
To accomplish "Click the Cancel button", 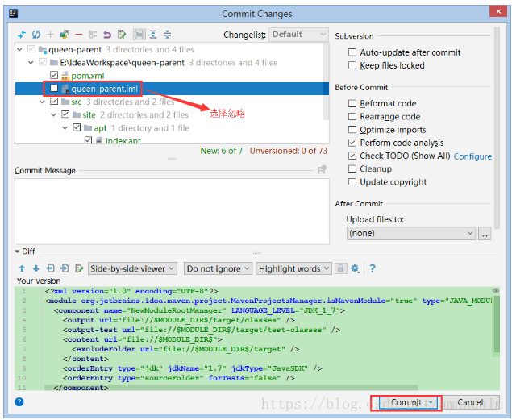I will [470, 402].
